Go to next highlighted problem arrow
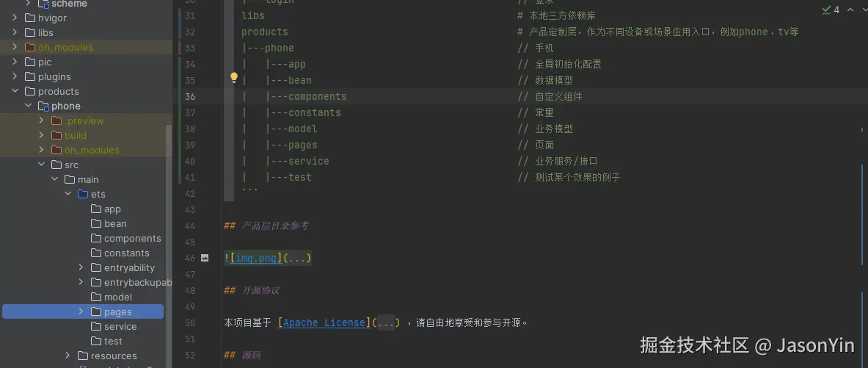The height and width of the screenshot is (368, 868). (864, 10)
